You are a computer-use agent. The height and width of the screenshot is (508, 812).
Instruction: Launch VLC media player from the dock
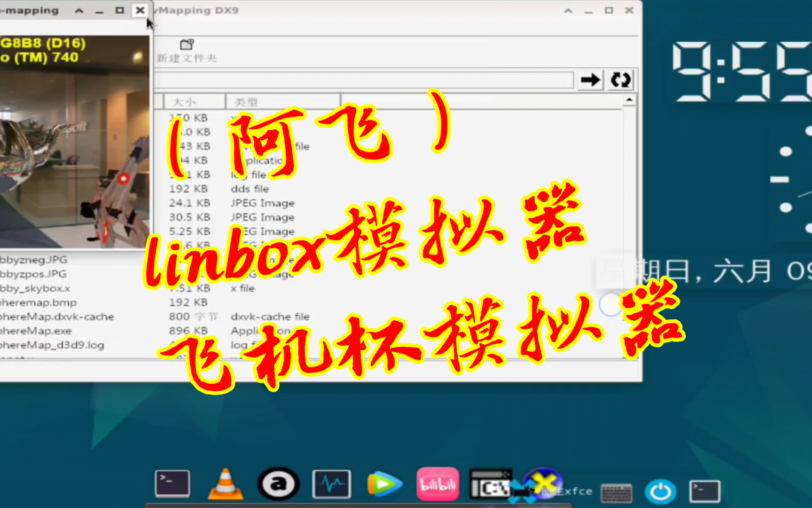click(x=226, y=484)
